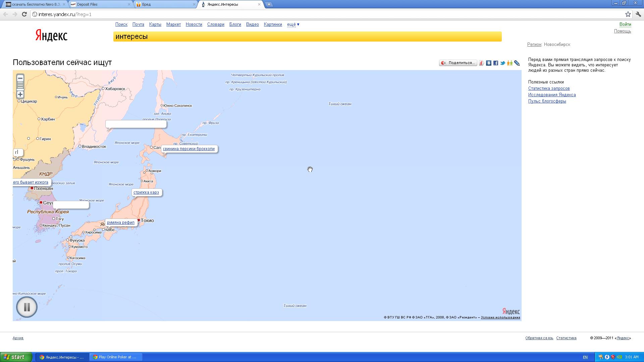Open footer Статистика link

point(566,338)
